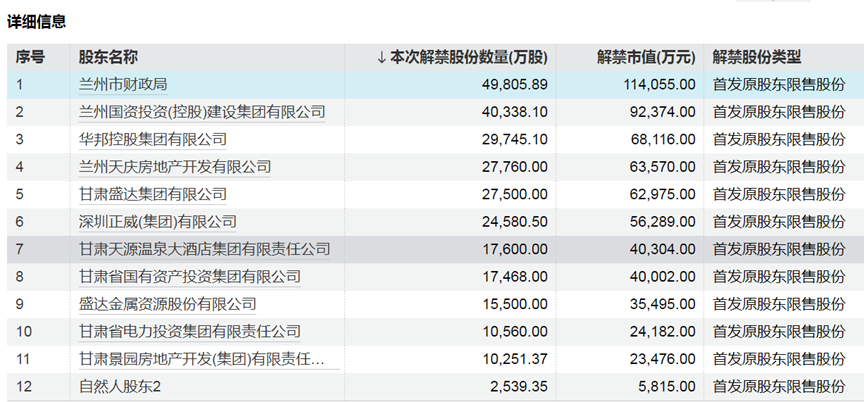Open shareholder link 兰州市财政局
Viewport: 864px width, 402px height.
pos(123,85)
